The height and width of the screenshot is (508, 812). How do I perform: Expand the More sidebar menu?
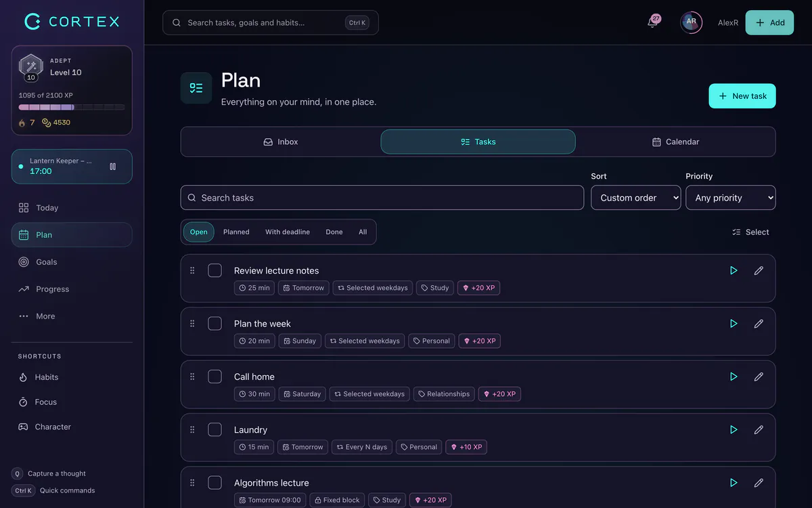(72, 316)
